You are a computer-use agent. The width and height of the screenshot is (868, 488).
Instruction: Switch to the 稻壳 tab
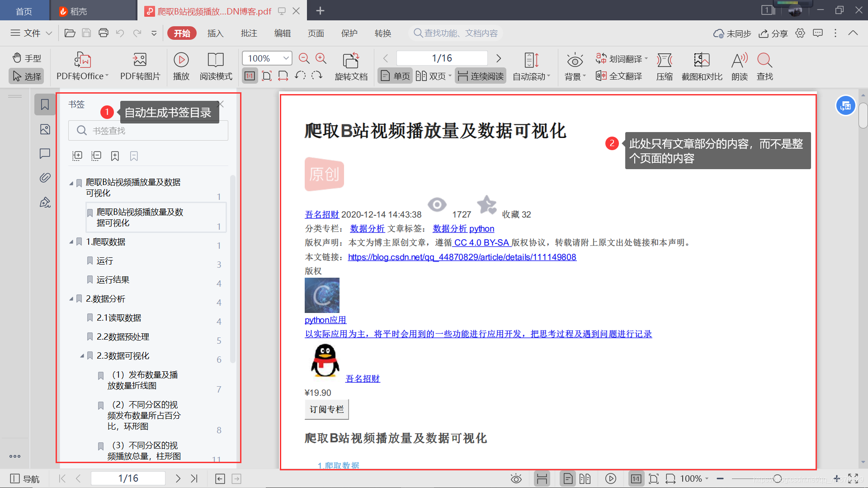[x=93, y=11]
